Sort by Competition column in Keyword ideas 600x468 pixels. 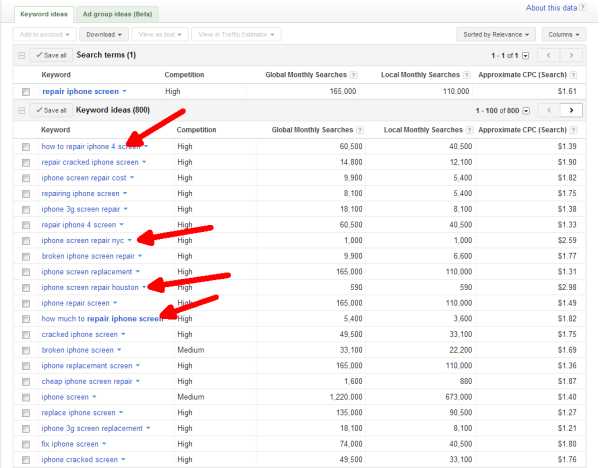pos(196,130)
